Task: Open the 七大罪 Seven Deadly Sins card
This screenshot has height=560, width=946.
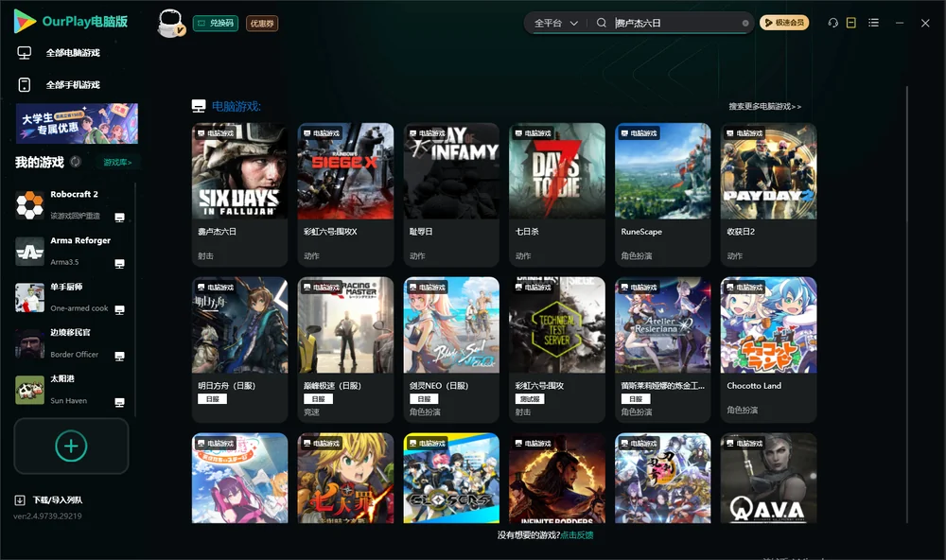Action: point(345,478)
